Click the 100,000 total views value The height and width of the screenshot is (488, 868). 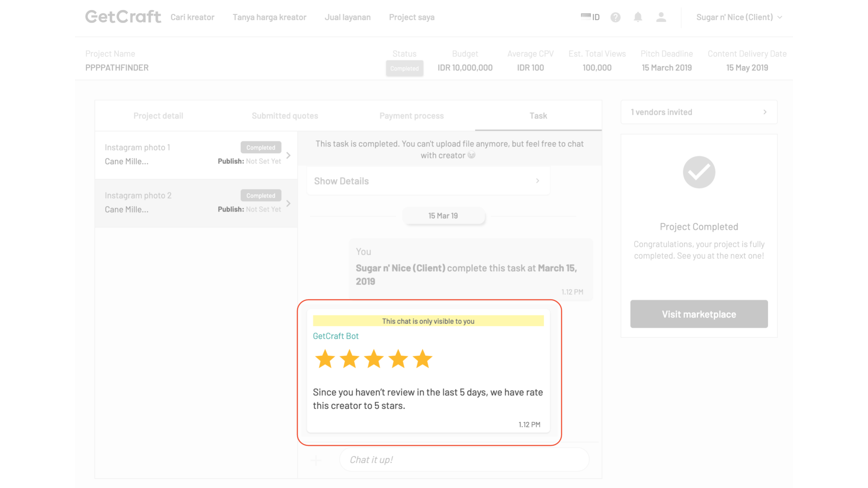[x=597, y=68]
